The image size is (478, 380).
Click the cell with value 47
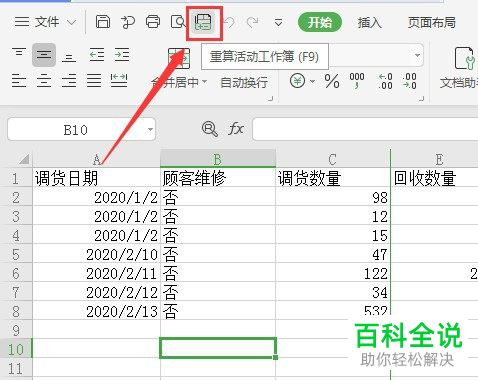click(333, 254)
